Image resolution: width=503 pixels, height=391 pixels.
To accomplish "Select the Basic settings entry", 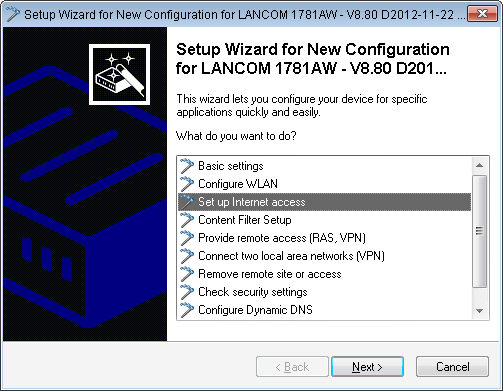I will click(324, 166).
